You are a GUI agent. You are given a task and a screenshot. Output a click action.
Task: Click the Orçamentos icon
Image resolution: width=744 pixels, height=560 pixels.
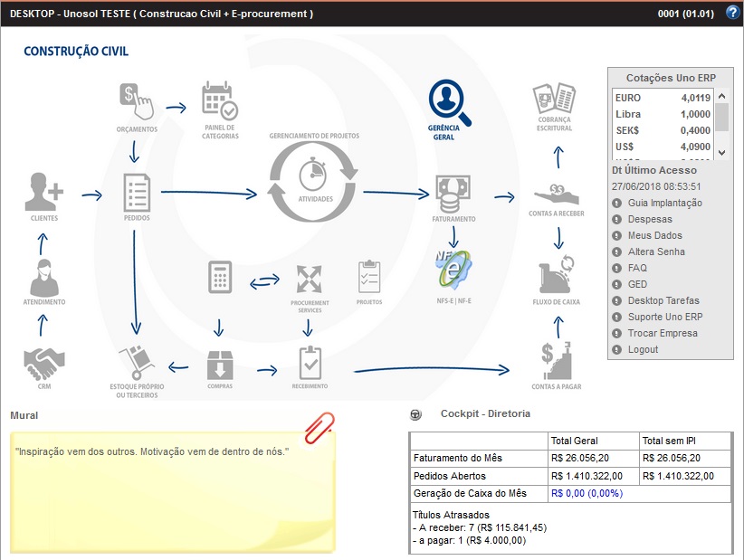pos(138,100)
